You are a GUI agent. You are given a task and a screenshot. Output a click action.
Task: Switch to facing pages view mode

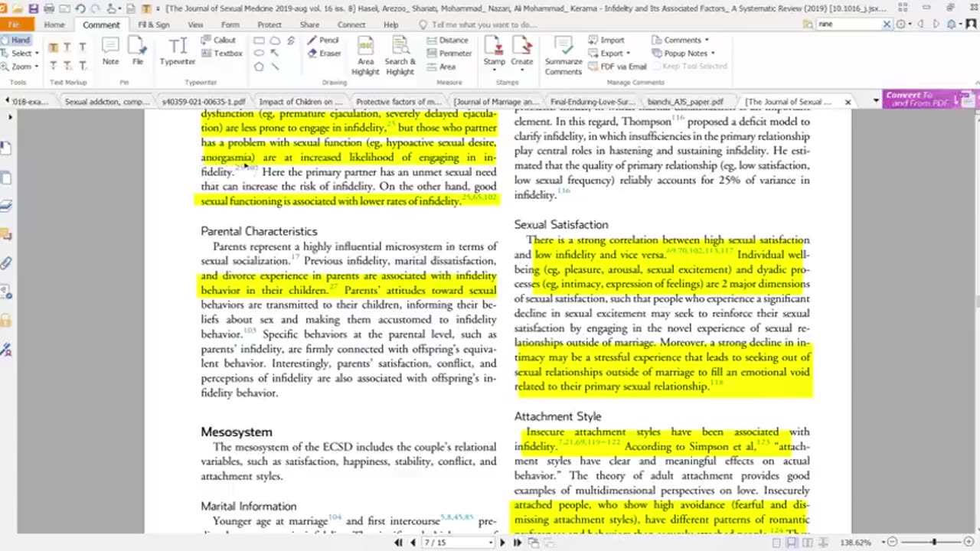(807, 543)
